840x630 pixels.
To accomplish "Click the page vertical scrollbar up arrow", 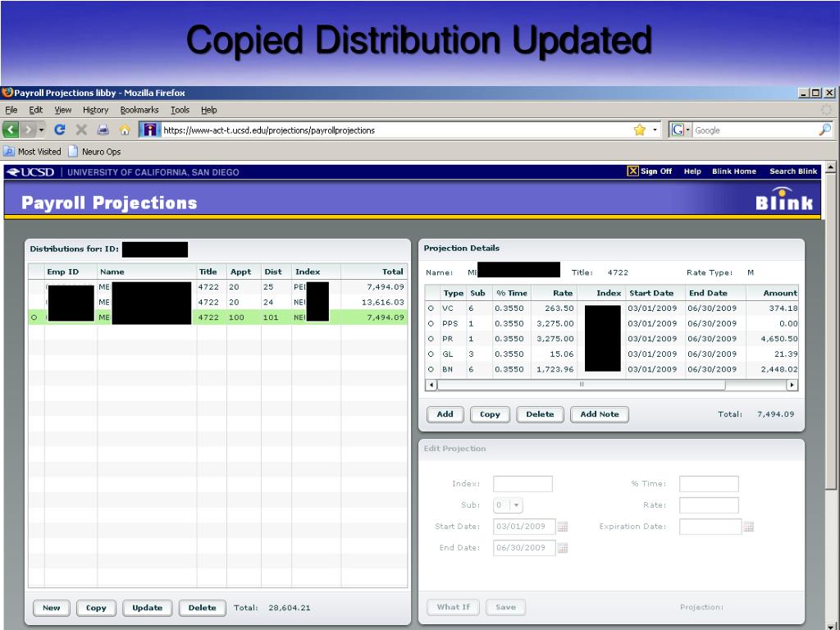I will point(830,167).
